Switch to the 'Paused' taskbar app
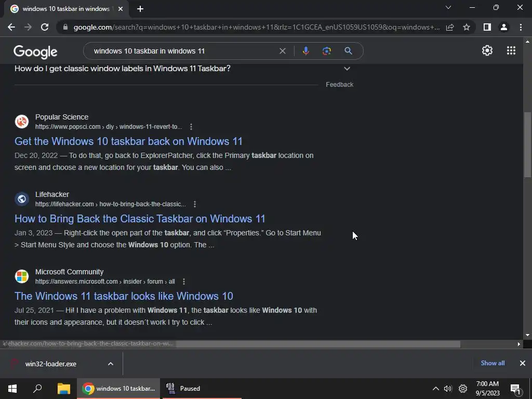 202,389
